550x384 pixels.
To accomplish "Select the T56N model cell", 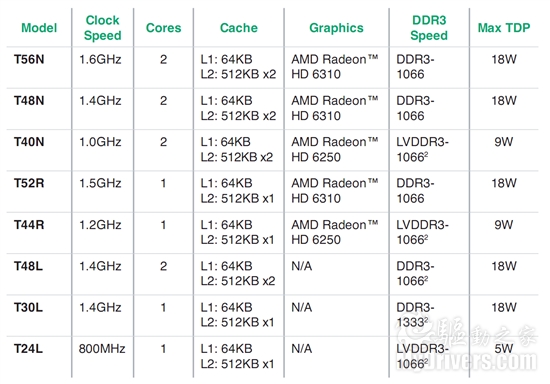I will coord(29,59).
